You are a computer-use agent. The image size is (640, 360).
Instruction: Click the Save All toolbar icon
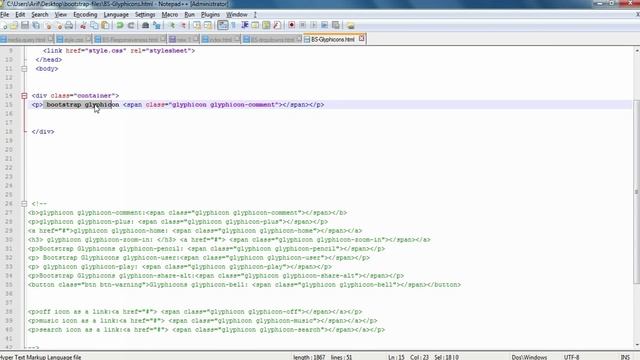[36, 26]
